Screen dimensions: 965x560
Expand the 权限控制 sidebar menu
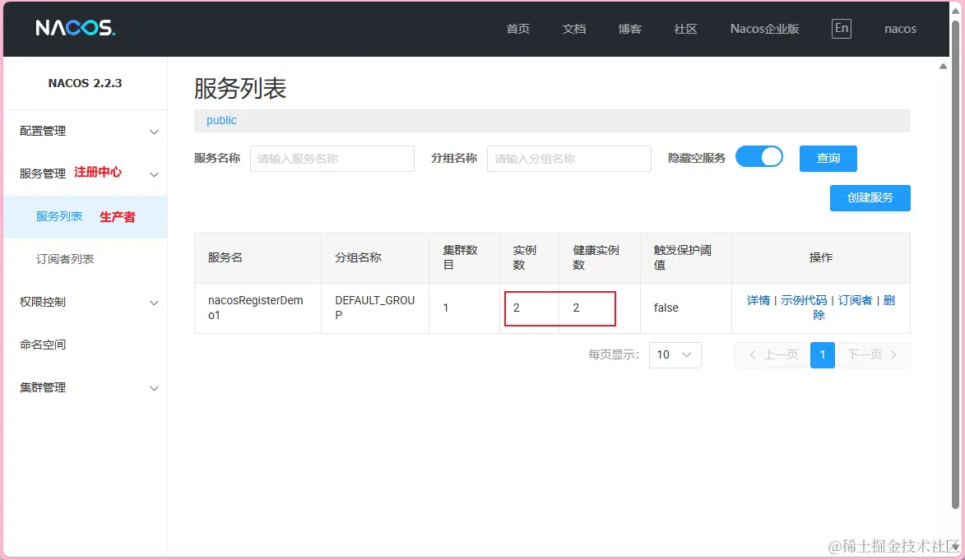pos(85,302)
